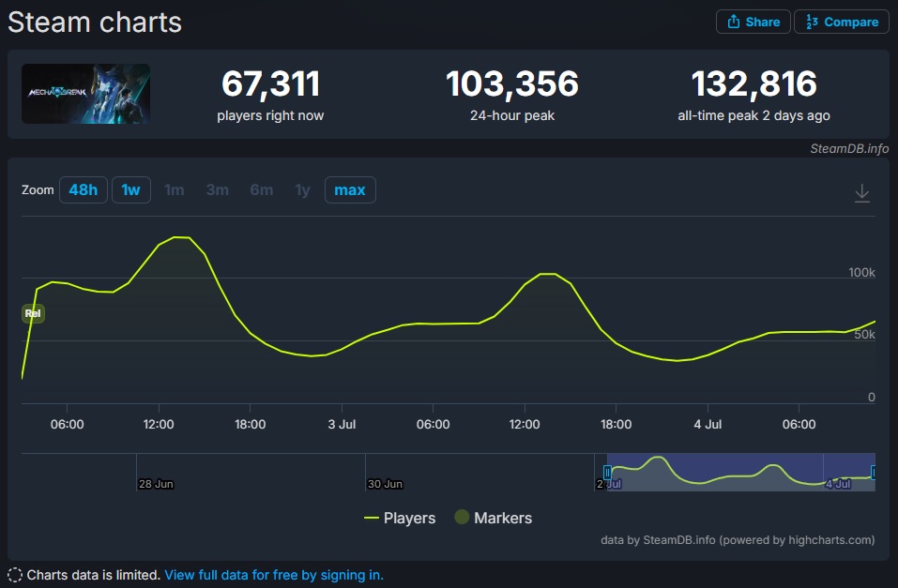Click the Rel marker on the chart

pos(33,313)
